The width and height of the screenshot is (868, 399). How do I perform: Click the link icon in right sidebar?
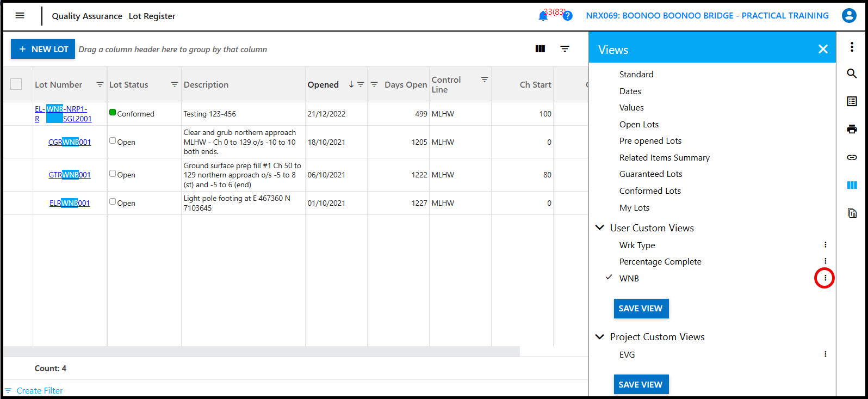(x=852, y=157)
